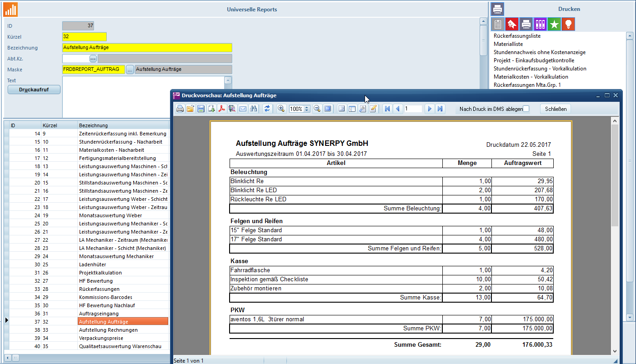Go to next page with right arrow
Viewport: 636px width, 364px height.
[430, 109]
